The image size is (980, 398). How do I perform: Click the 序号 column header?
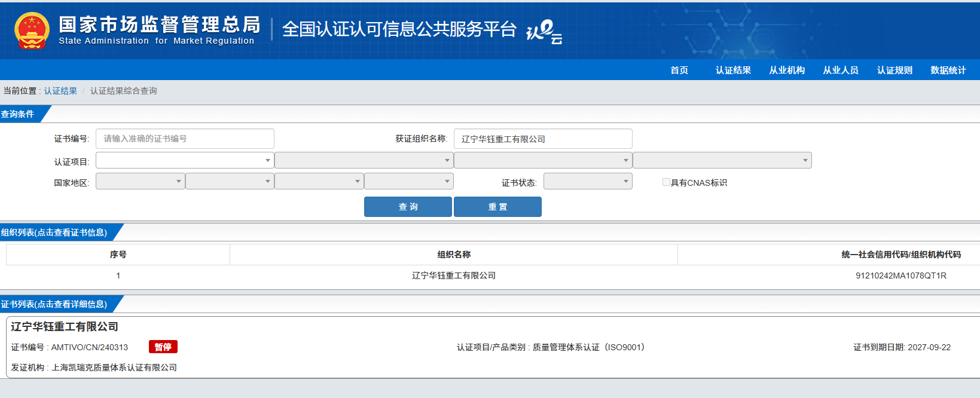[118, 255]
